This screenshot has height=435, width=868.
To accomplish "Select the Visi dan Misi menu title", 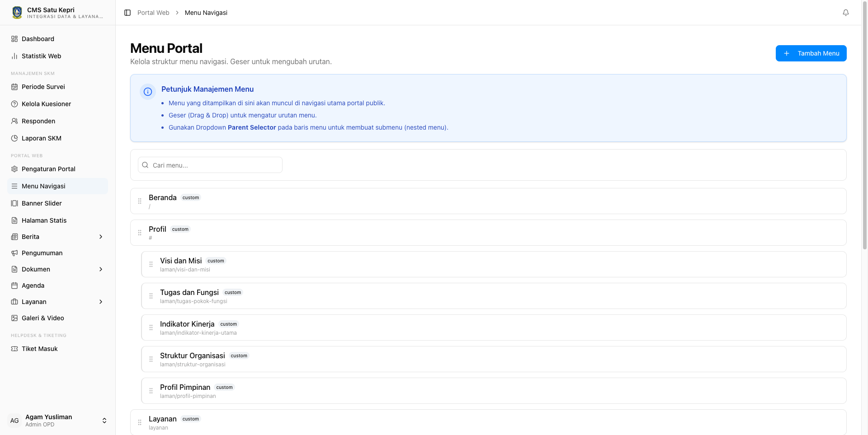I will coord(181,261).
